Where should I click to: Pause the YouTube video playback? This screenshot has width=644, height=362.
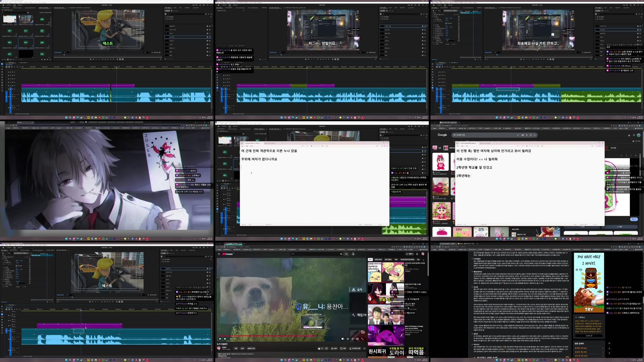point(220,339)
